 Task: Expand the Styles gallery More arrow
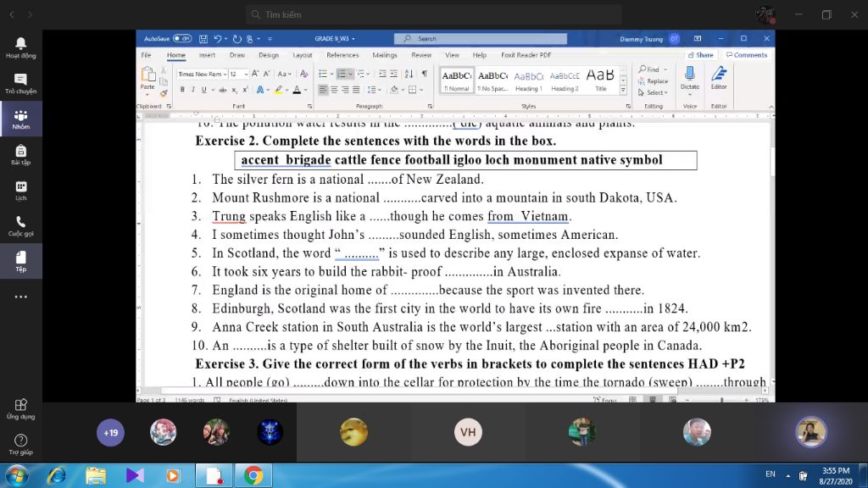pos(623,90)
